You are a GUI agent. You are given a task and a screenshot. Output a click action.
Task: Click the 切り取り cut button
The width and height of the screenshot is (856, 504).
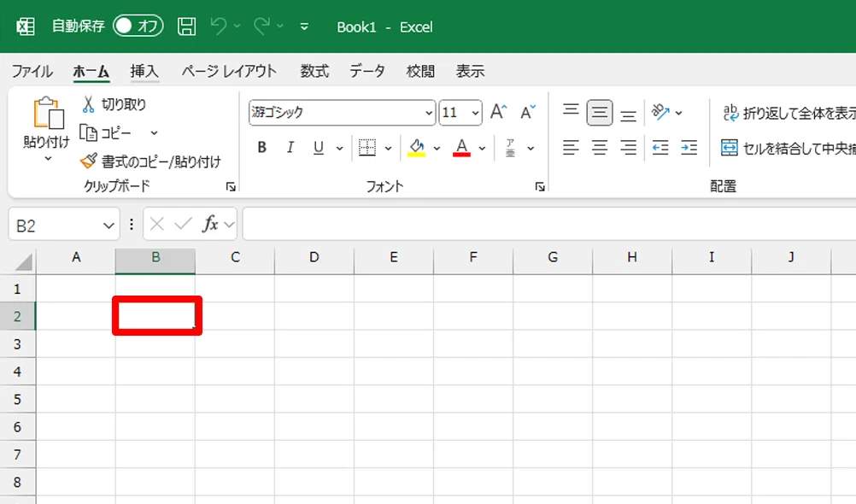click(x=114, y=104)
